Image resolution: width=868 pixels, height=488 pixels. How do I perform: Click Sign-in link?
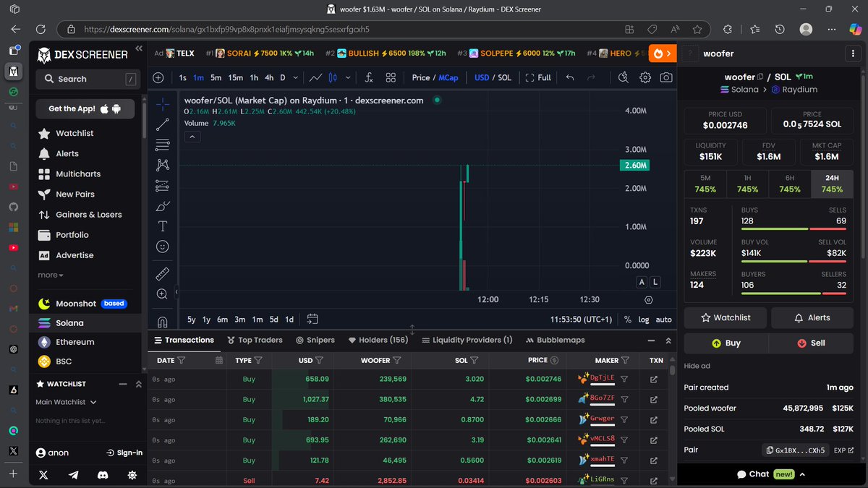point(124,453)
